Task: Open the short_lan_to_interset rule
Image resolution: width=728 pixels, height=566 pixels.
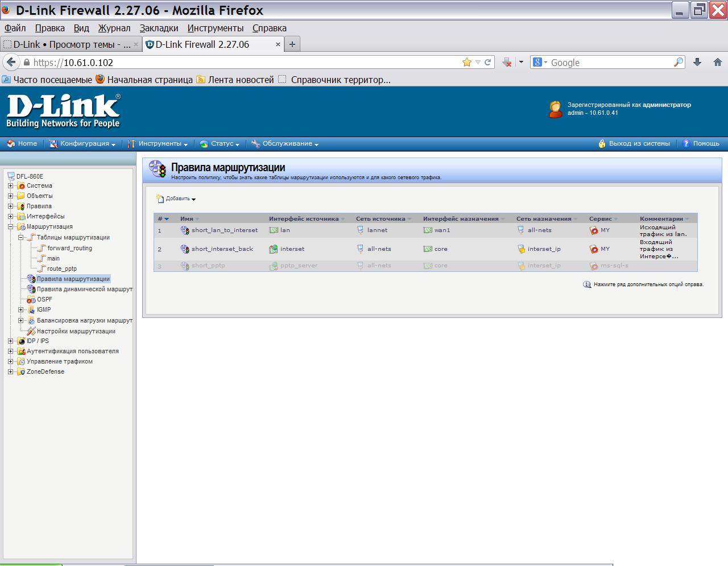Action: 225,230
